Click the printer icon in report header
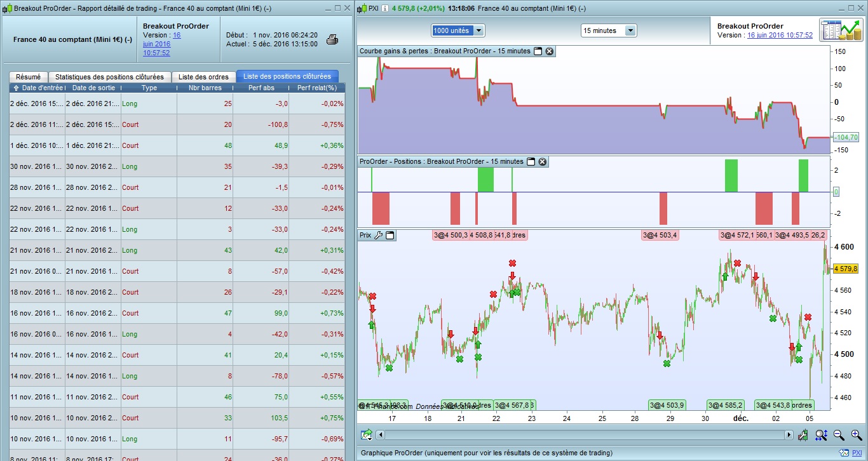The width and height of the screenshot is (868, 461). pyautogui.click(x=332, y=40)
